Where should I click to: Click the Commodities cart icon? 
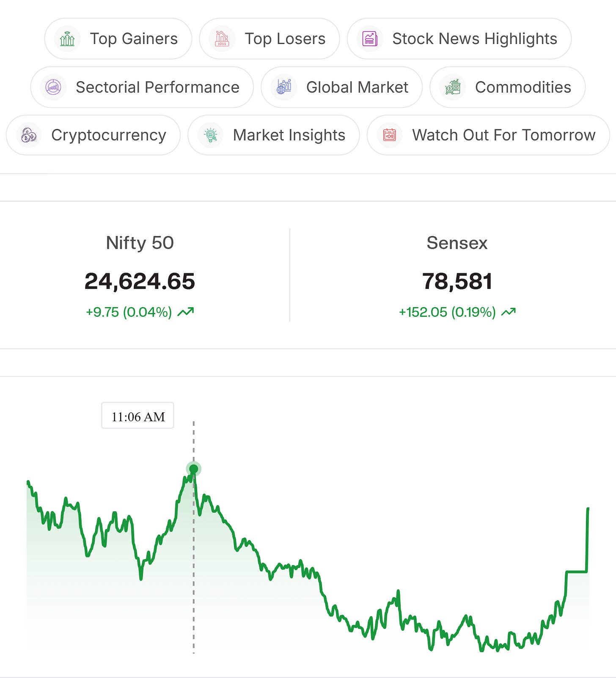(x=453, y=87)
